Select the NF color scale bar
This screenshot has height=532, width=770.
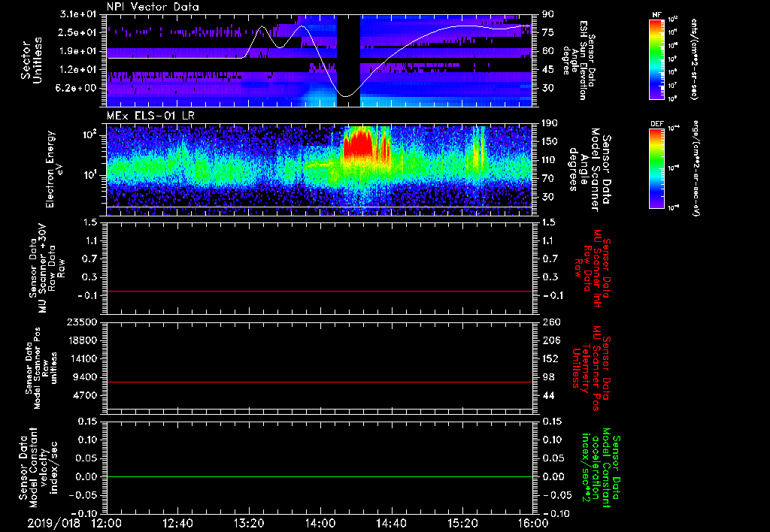(657, 59)
